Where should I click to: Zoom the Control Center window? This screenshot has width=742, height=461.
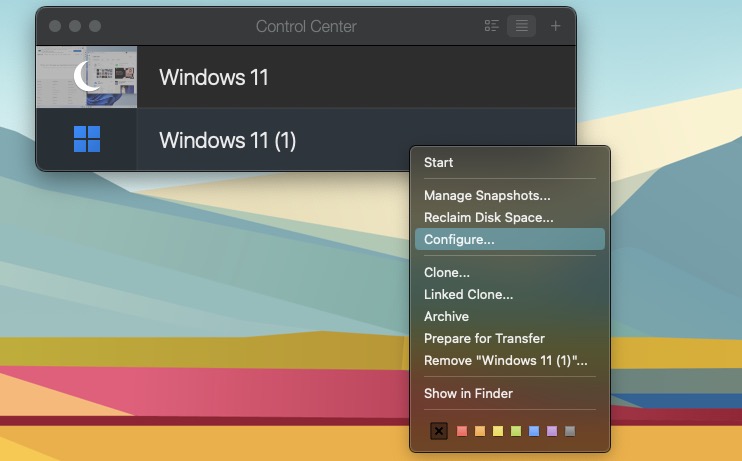[95, 26]
